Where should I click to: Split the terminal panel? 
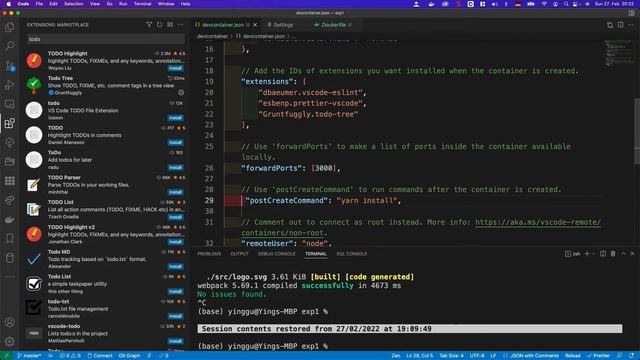(x=603, y=253)
